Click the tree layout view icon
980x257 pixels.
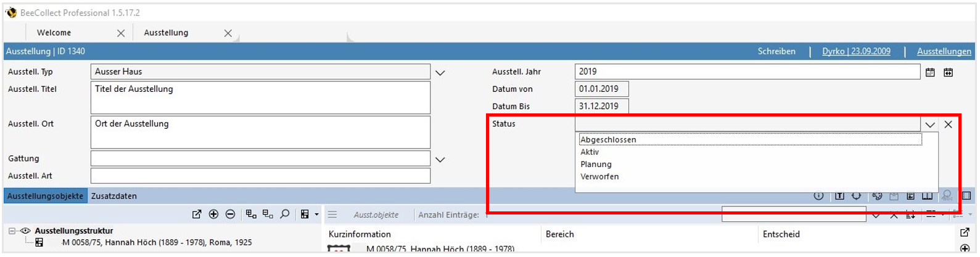(305, 214)
